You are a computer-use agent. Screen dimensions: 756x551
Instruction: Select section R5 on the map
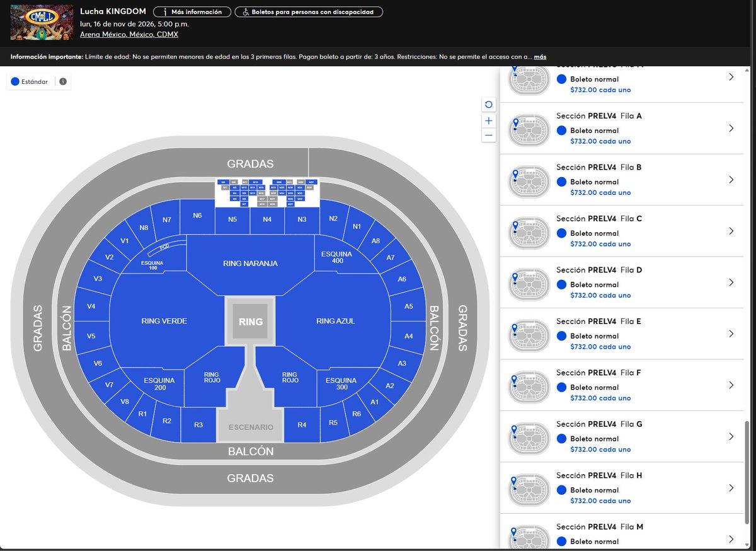pyautogui.click(x=334, y=422)
